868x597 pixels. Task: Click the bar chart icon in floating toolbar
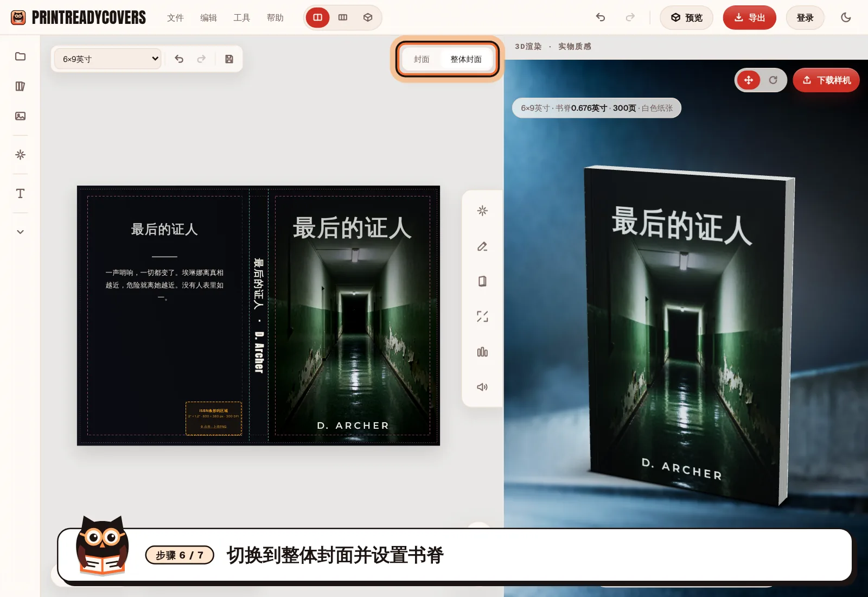[x=482, y=352]
